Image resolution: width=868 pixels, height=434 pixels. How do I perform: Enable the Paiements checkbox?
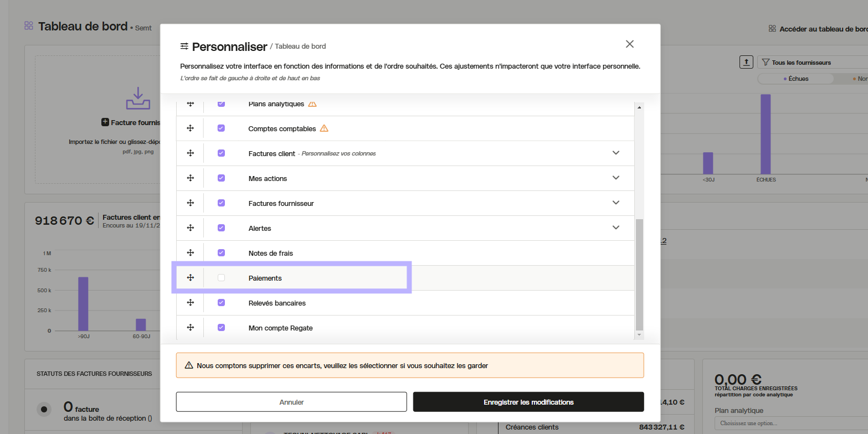pos(221,278)
